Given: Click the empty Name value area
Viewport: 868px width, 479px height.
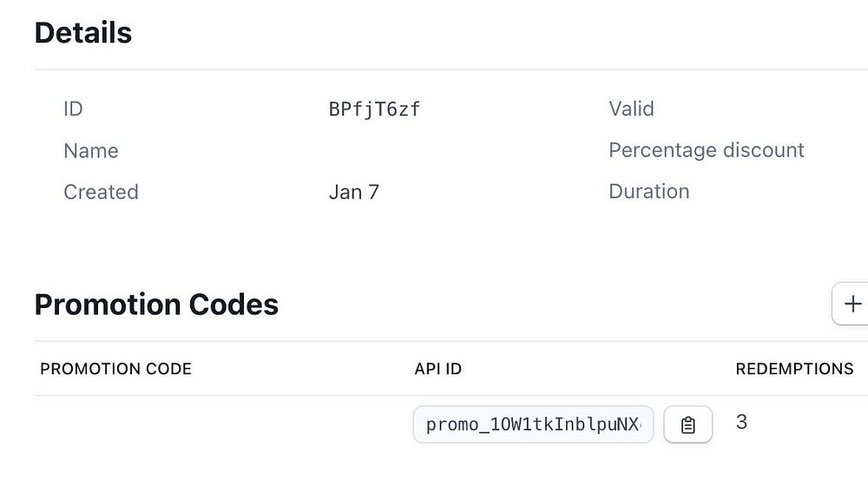Looking at the screenshot, I should point(373,151).
